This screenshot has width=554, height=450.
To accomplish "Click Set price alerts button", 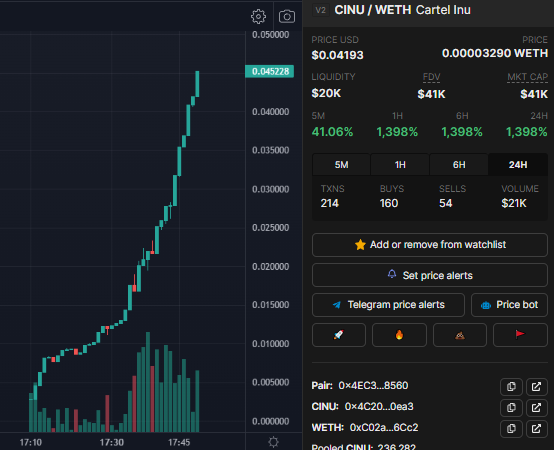I will [430, 275].
